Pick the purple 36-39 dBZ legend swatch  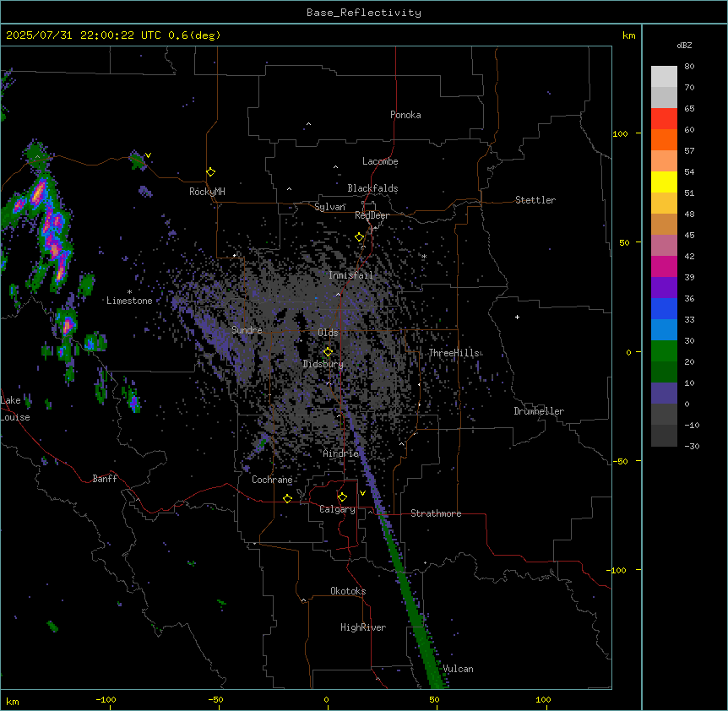tap(664, 287)
